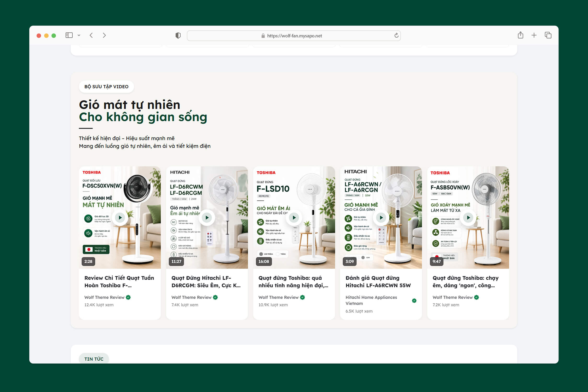Screen dimensions: 588x392
Task: Click Wolf Theme Review channel under 7.4K views video
Action: click(191, 297)
